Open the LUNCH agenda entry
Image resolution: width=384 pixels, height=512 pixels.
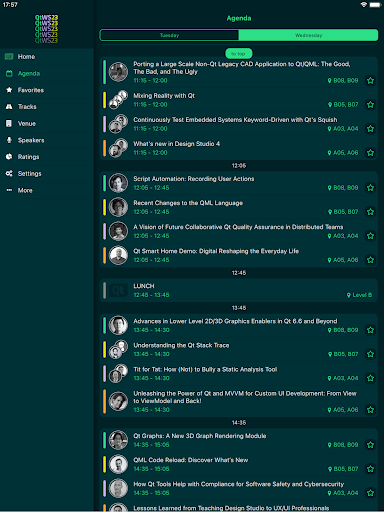[239, 291]
